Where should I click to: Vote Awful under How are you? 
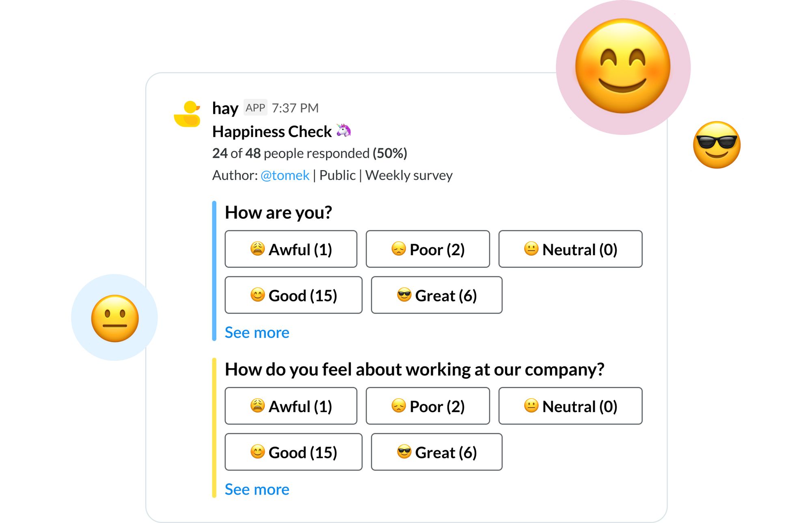tap(291, 249)
